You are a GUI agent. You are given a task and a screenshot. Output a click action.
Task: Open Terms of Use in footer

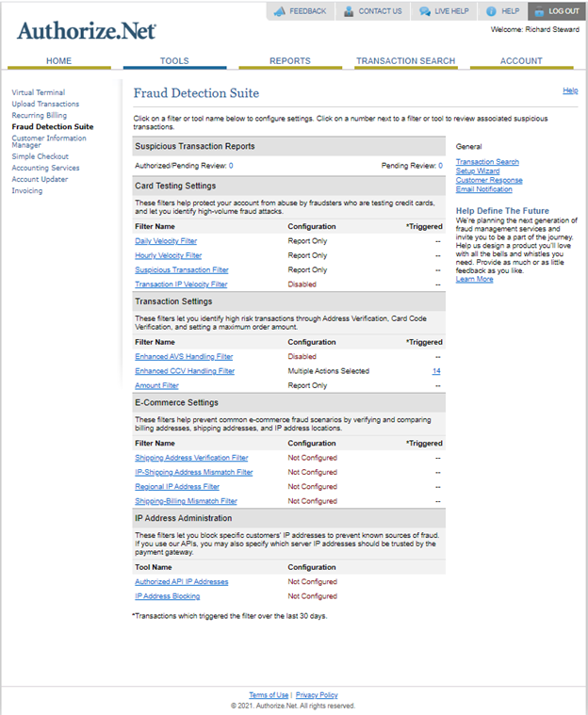(269, 695)
